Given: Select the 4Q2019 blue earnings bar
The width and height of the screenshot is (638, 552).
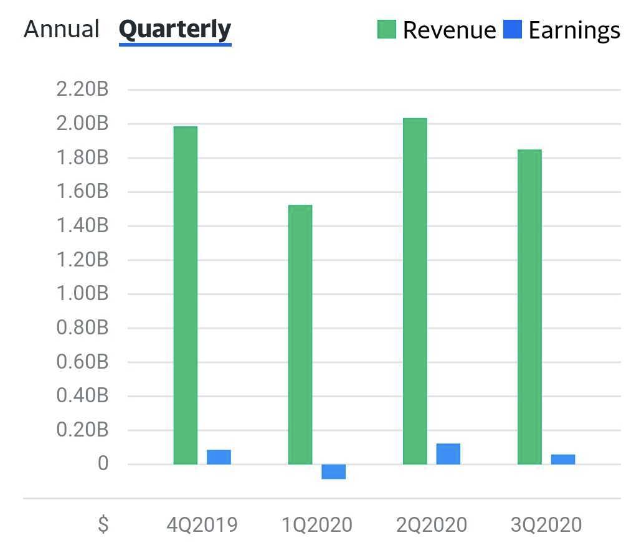Looking at the screenshot, I should (219, 457).
